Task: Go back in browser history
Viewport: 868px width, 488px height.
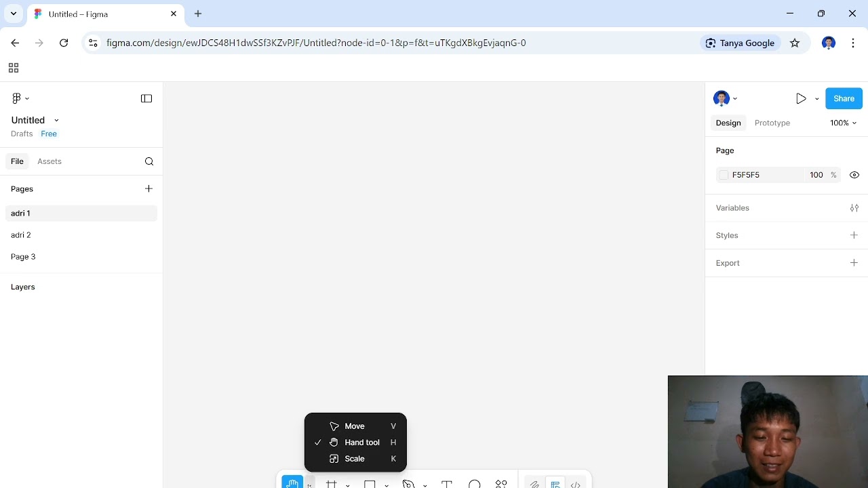Action: coord(15,43)
